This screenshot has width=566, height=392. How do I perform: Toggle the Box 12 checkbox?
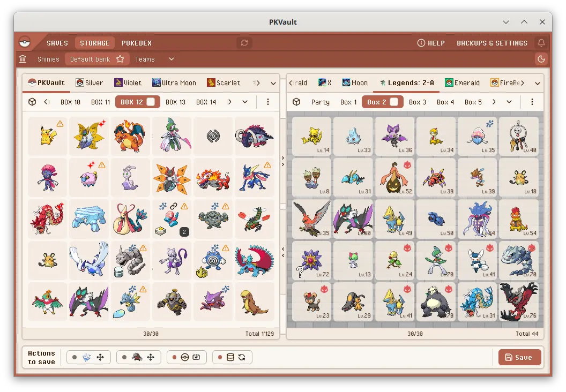click(151, 102)
